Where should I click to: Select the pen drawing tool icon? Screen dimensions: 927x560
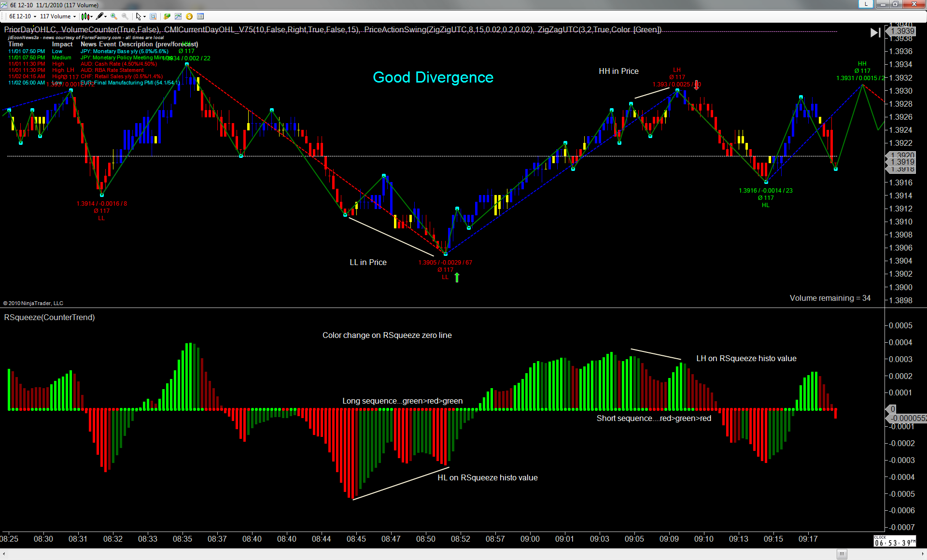pyautogui.click(x=99, y=16)
